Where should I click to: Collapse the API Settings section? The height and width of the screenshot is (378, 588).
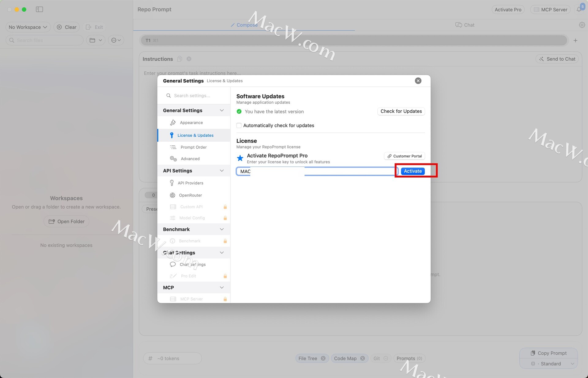pyautogui.click(x=222, y=171)
